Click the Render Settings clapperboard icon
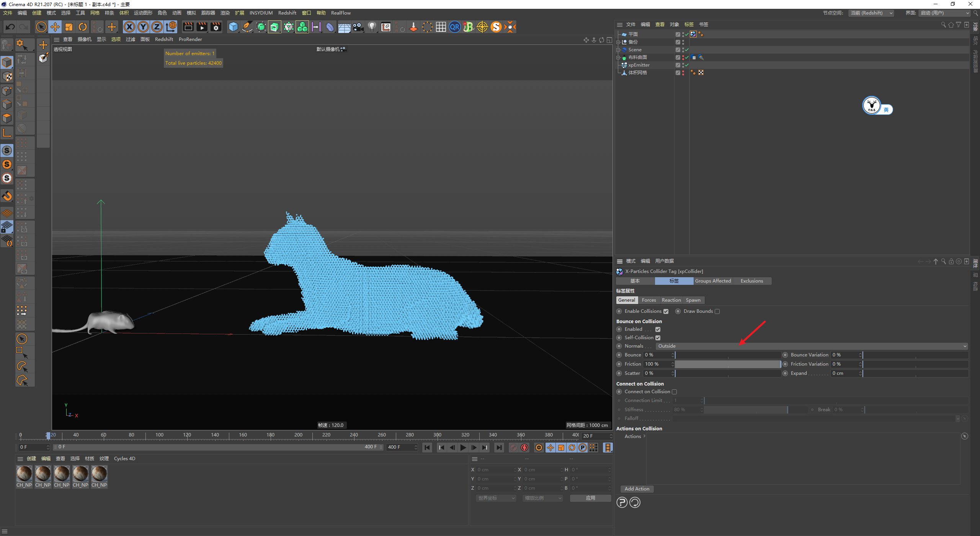This screenshot has height=536, width=980. point(216,27)
